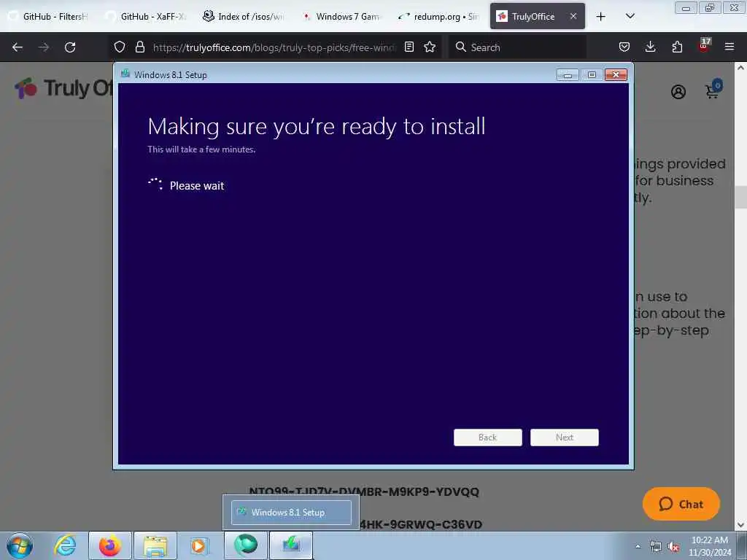Open the Windows Start menu orb

click(20, 545)
